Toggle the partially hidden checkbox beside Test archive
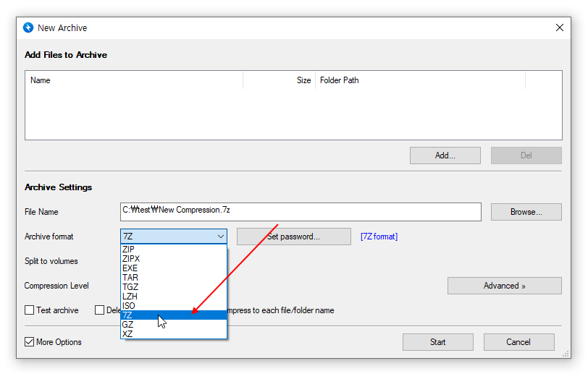Image resolution: width=588 pixels, height=379 pixels. coord(100,310)
